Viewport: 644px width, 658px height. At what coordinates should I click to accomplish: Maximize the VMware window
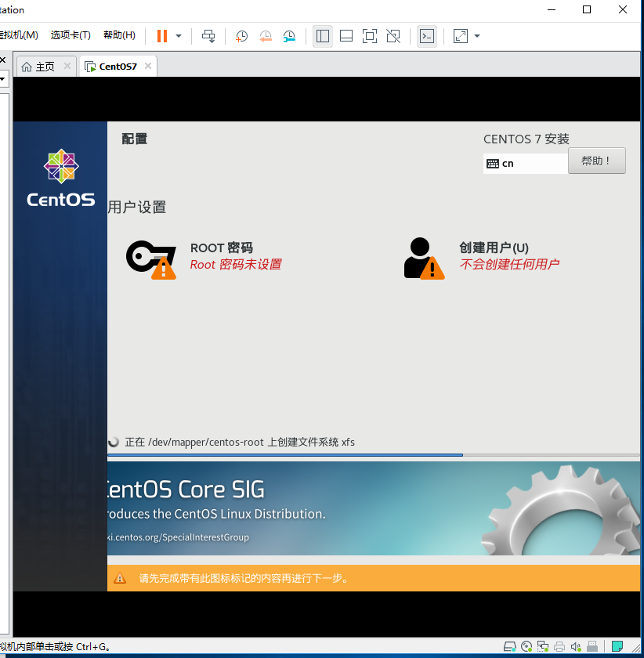(587, 9)
